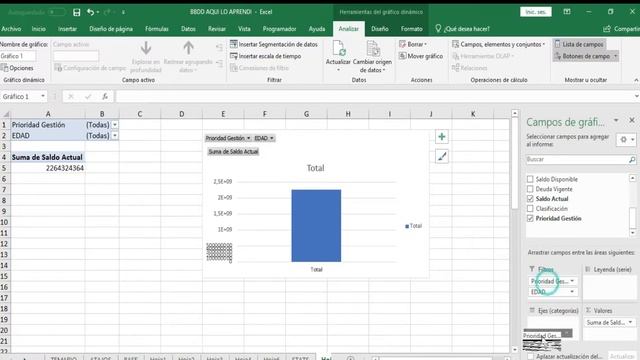Switch to the Insertar tab
Image resolution: width=640 pixels, height=360 pixels.
(x=67, y=29)
